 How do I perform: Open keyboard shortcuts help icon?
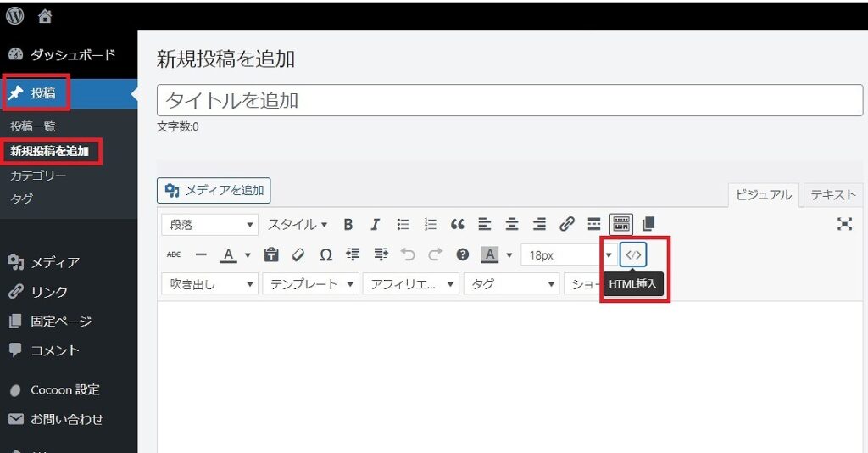tap(462, 254)
